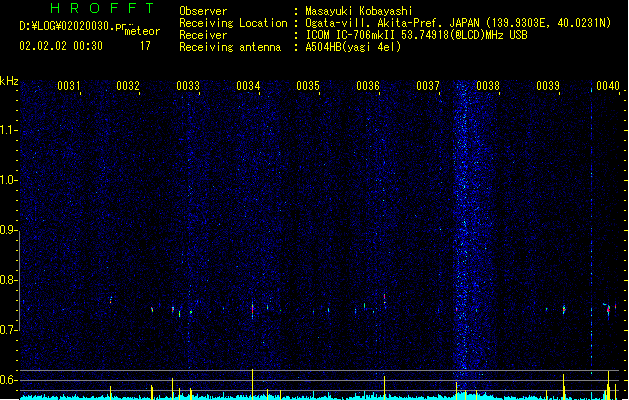The height and width of the screenshot is (400, 629).
Task: Select the observer name Masayuki Kobayashi
Action: (359, 11)
